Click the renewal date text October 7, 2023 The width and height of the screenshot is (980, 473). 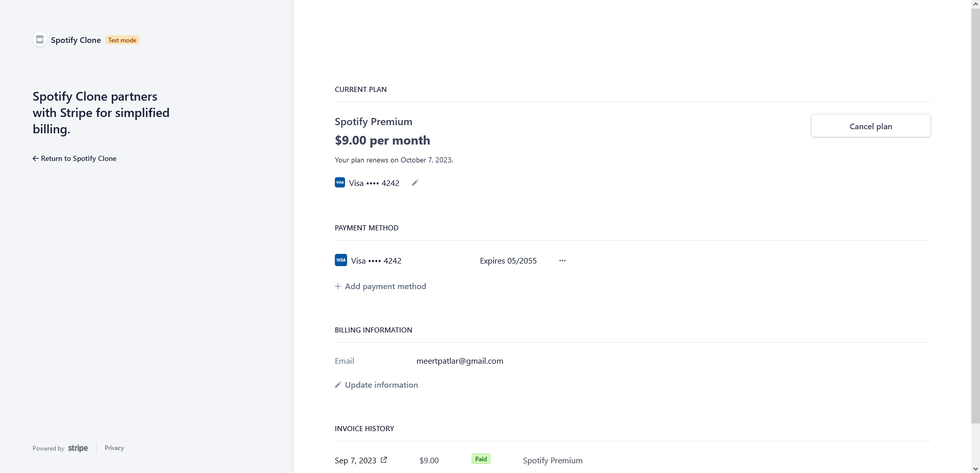[x=426, y=160]
